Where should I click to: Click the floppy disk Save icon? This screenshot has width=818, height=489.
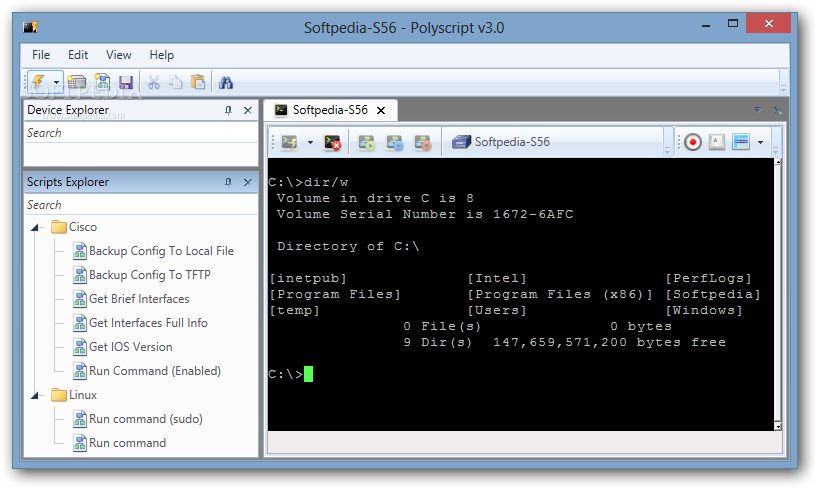tap(126, 82)
